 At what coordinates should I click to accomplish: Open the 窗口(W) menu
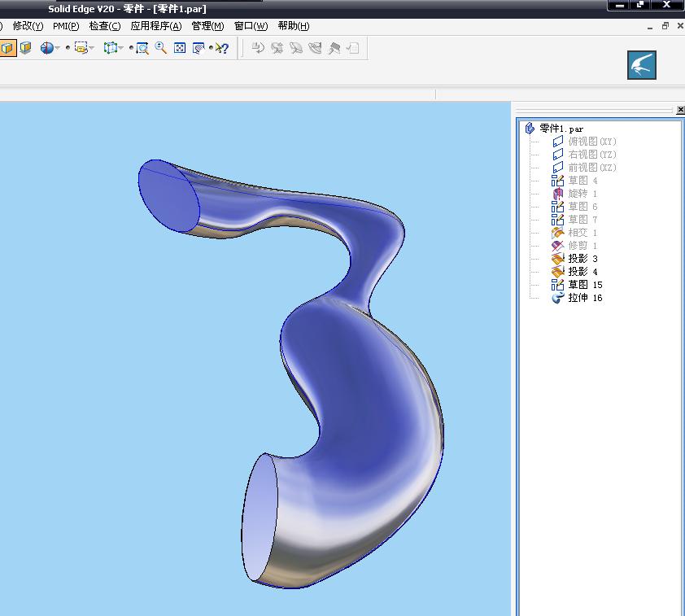(x=251, y=26)
